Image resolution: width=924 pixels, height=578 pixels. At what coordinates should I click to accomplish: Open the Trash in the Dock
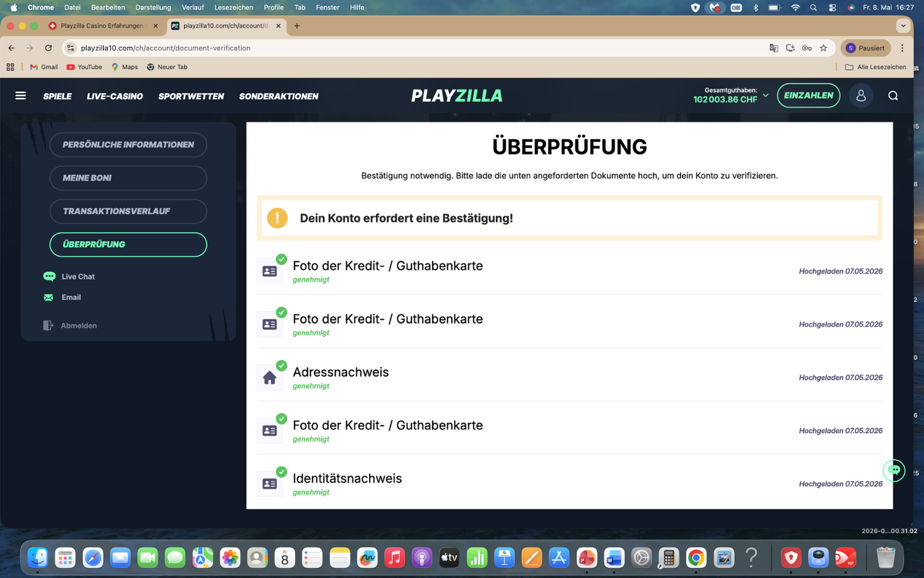click(885, 558)
